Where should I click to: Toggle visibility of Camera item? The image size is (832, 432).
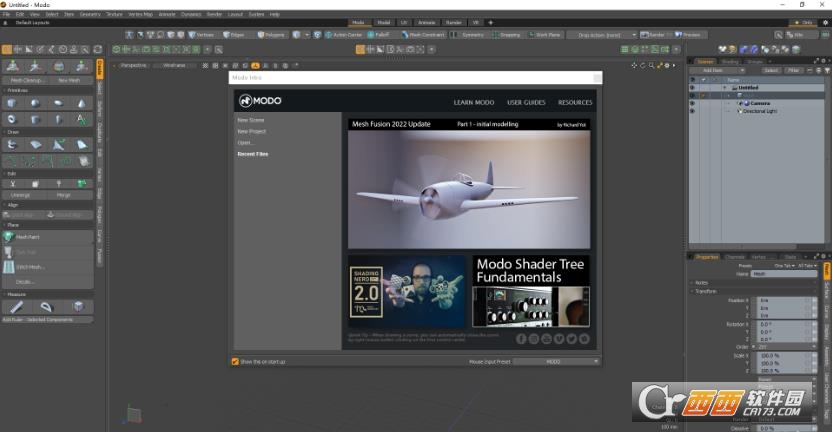tap(692, 103)
